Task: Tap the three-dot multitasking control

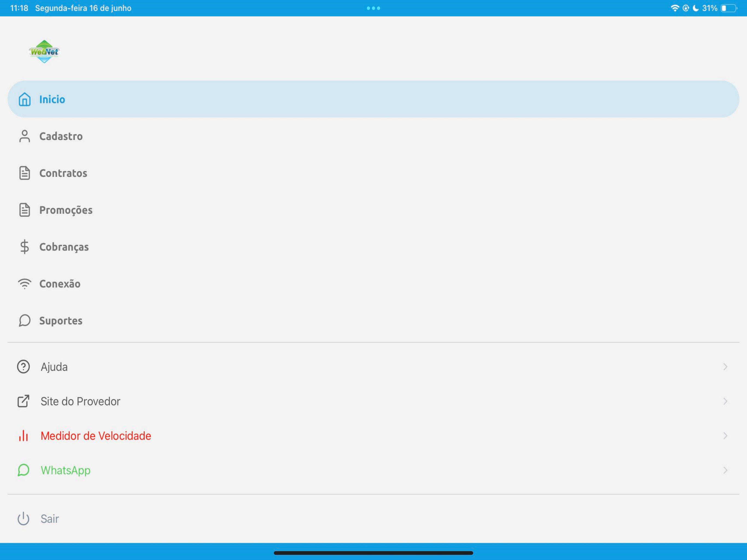Action: [373, 8]
